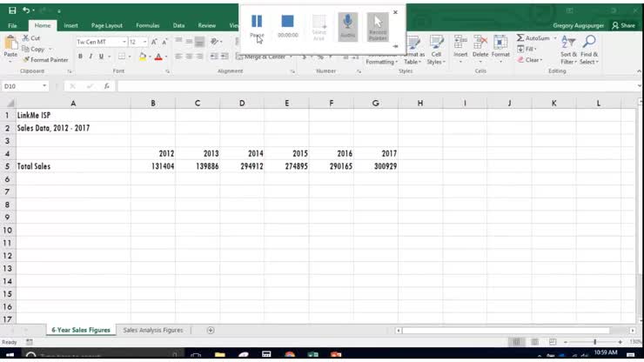Toggle Record Pointer option
The height and width of the screenshot is (362, 644).
378,27
